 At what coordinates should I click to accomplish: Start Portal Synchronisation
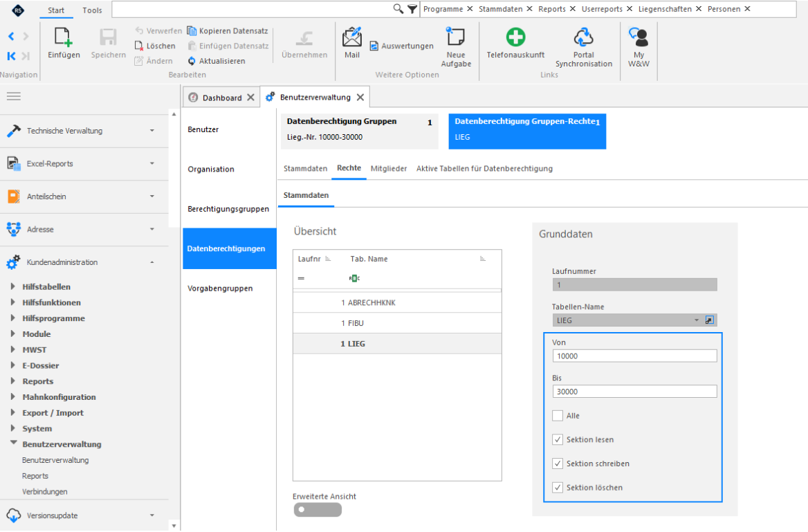583,37
